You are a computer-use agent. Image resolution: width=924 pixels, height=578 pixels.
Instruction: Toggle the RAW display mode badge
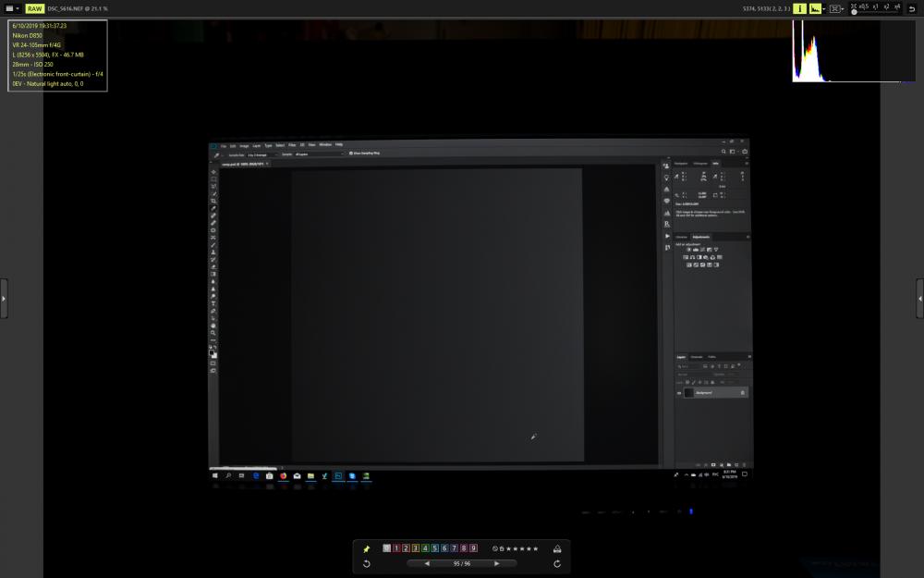(35, 9)
